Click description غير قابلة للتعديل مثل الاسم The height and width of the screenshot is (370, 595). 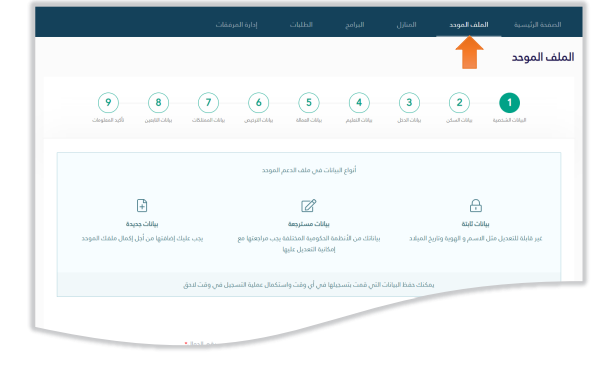[475, 238]
